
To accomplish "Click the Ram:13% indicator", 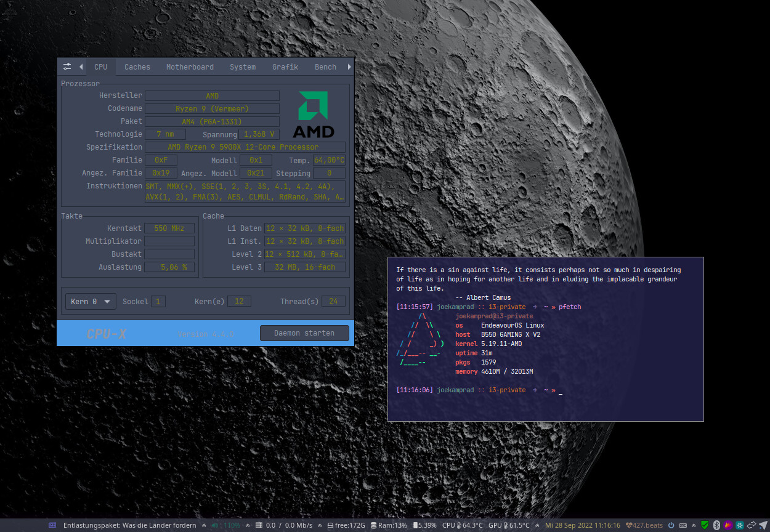I will click(x=389, y=525).
